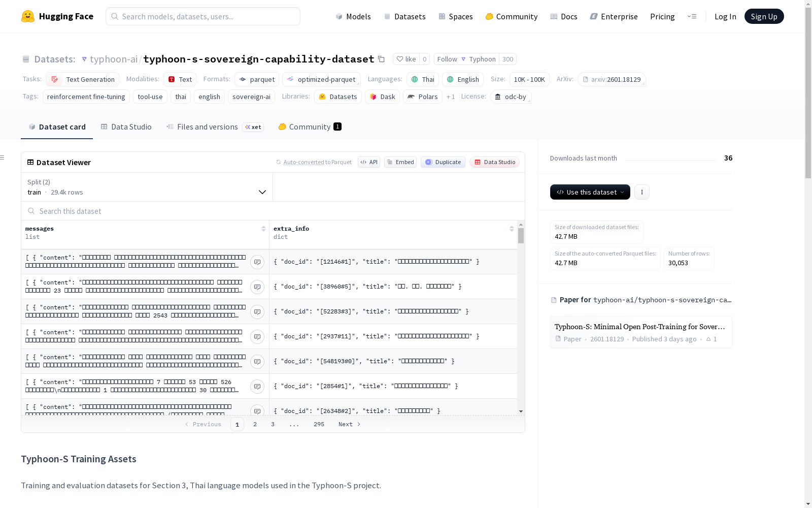The image size is (812, 508).
Task: Go to the Pricing page
Action: click(662, 16)
